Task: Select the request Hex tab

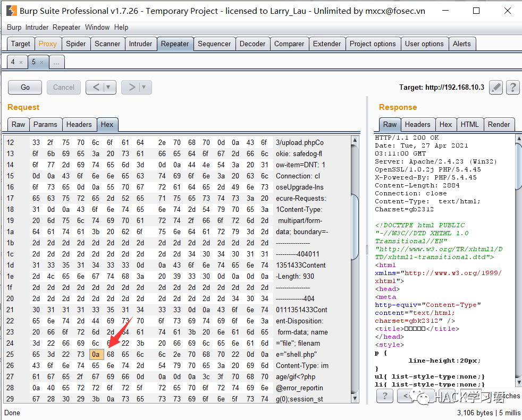Action: coord(107,124)
